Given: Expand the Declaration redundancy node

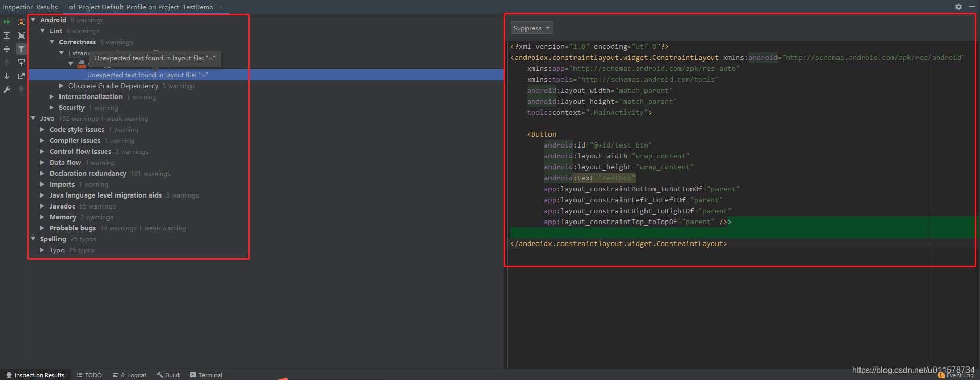Looking at the screenshot, I should [x=43, y=173].
